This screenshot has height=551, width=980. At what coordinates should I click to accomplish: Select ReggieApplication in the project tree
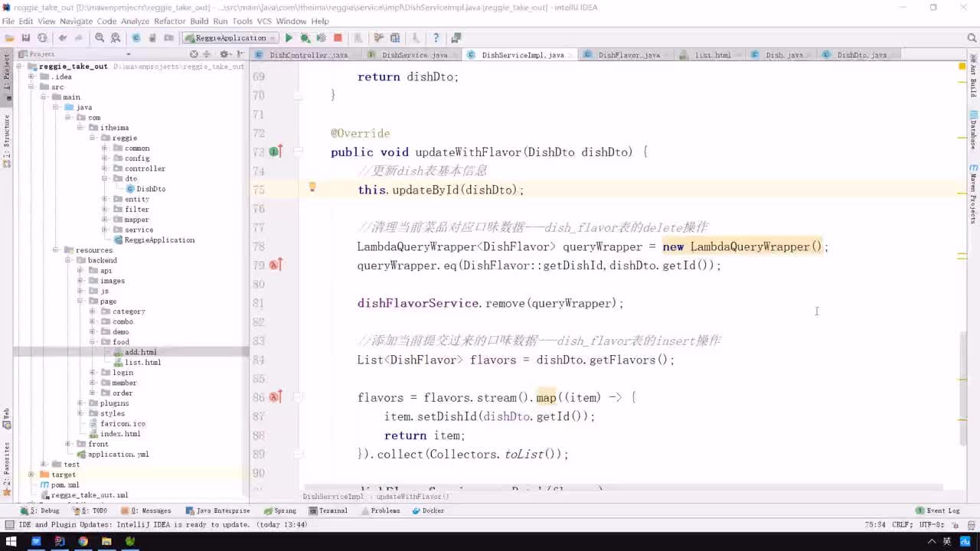pos(159,240)
